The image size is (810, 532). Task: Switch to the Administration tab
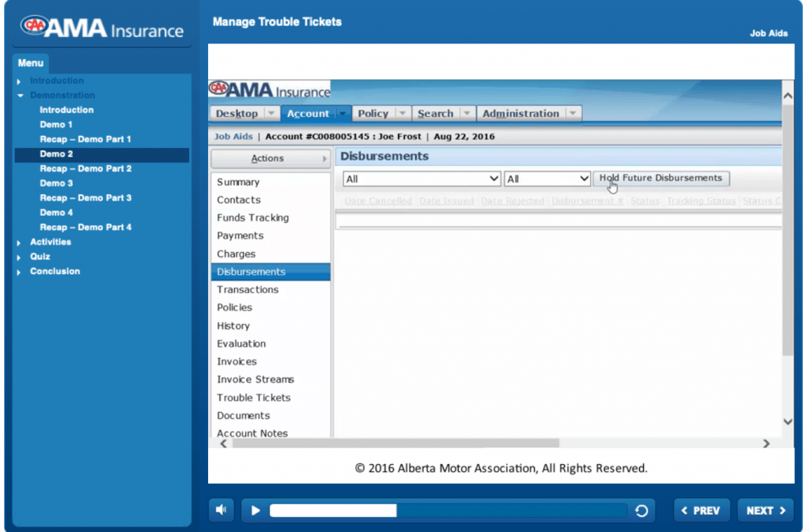coord(520,114)
